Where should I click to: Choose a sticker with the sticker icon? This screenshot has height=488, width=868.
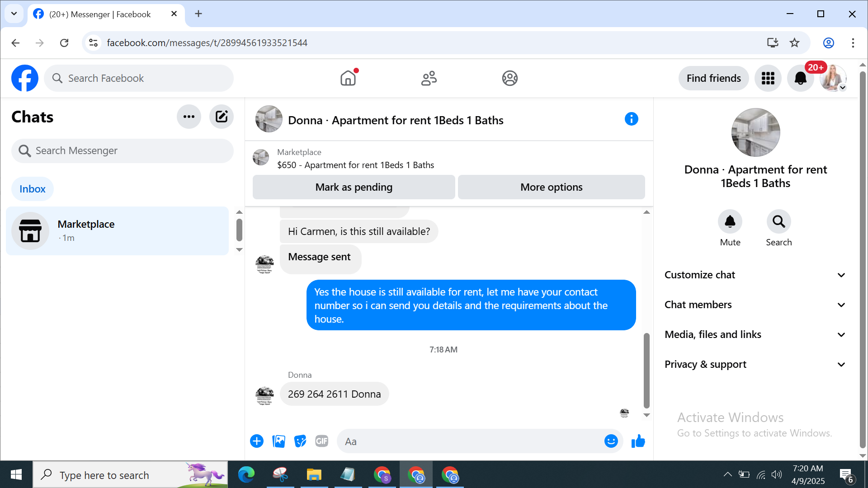(x=300, y=441)
